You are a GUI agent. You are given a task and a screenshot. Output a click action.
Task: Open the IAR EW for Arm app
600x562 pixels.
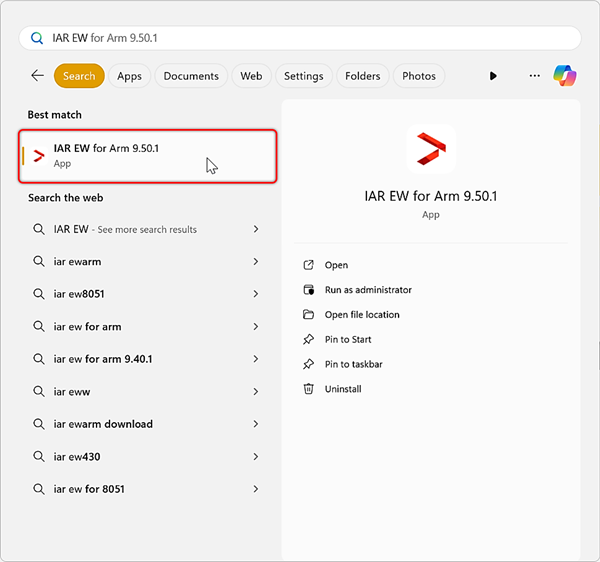(x=336, y=265)
